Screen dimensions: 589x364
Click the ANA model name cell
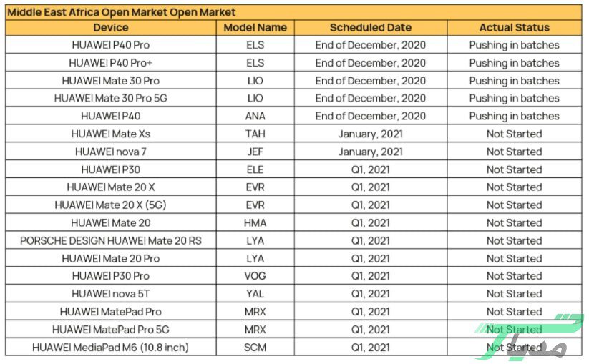click(255, 116)
